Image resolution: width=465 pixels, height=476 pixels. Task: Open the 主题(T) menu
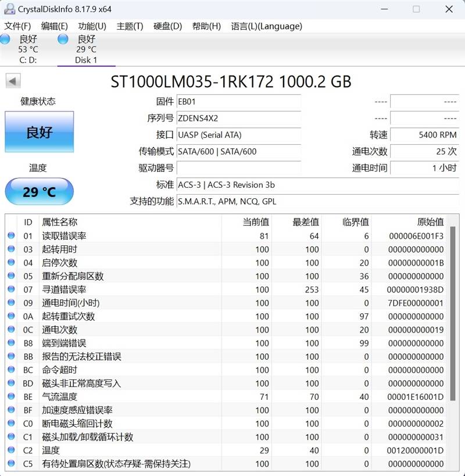[x=130, y=26]
